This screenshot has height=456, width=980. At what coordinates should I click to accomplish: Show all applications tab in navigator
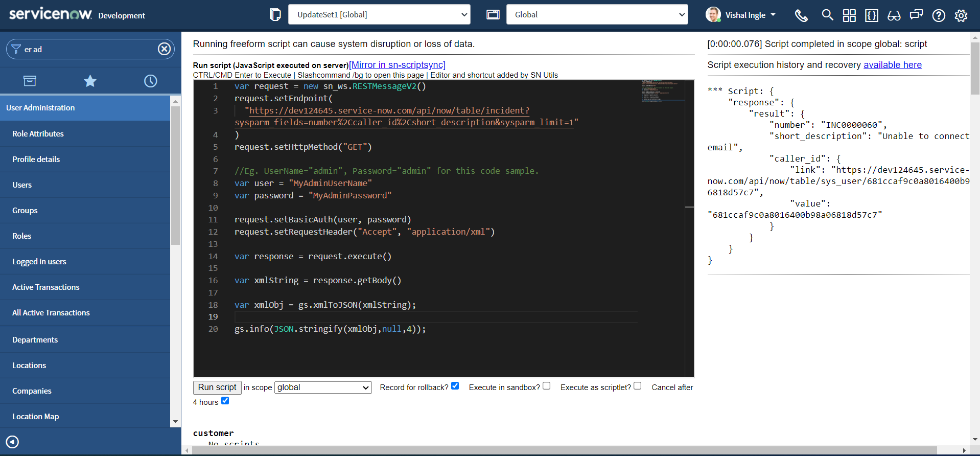30,81
